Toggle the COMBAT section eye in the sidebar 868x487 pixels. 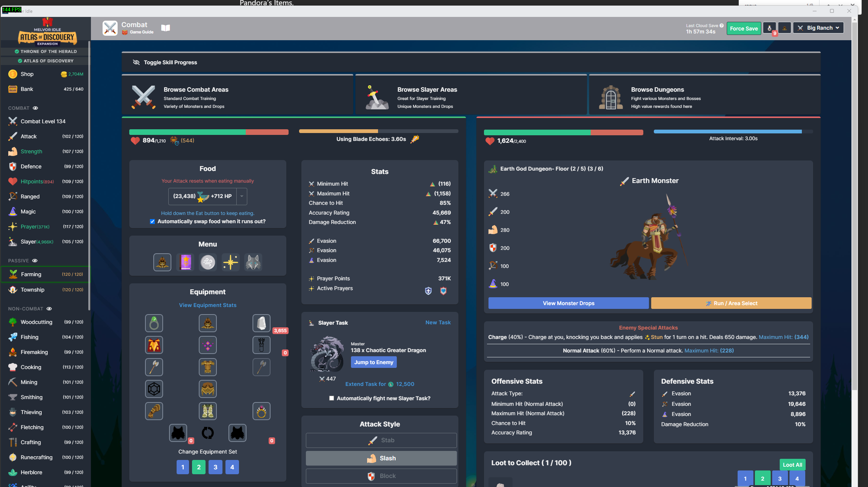[x=35, y=108]
